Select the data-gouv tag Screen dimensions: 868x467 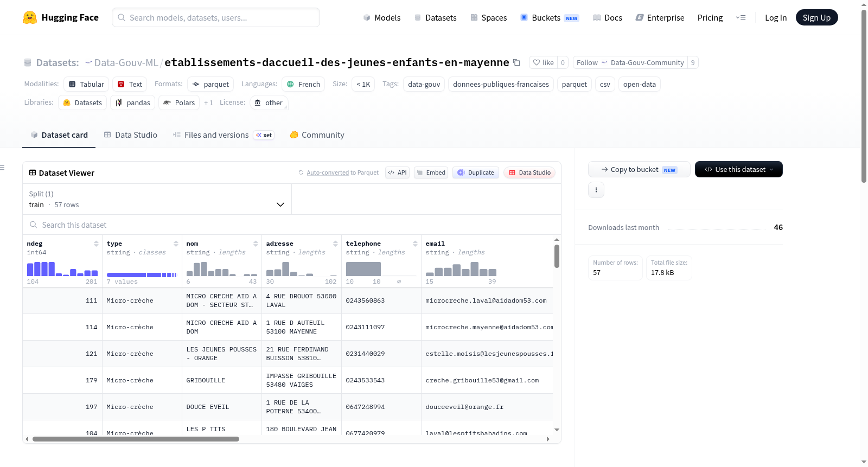point(424,84)
